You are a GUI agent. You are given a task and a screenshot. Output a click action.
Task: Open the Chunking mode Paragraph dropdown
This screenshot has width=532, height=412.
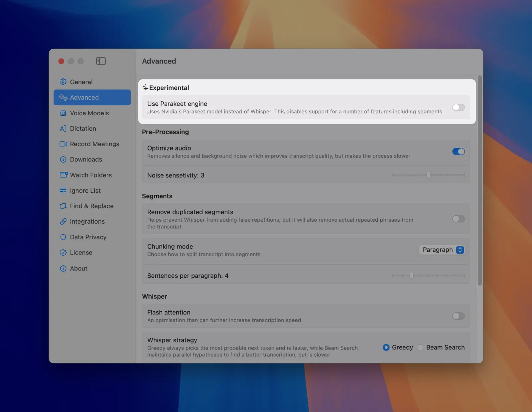point(442,250)
